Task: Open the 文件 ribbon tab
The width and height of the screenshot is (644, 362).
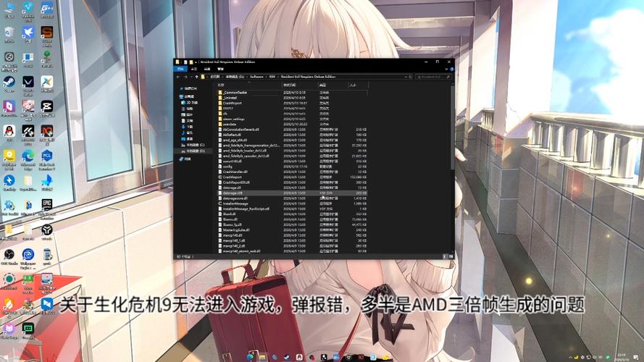Action: point(180,69)
